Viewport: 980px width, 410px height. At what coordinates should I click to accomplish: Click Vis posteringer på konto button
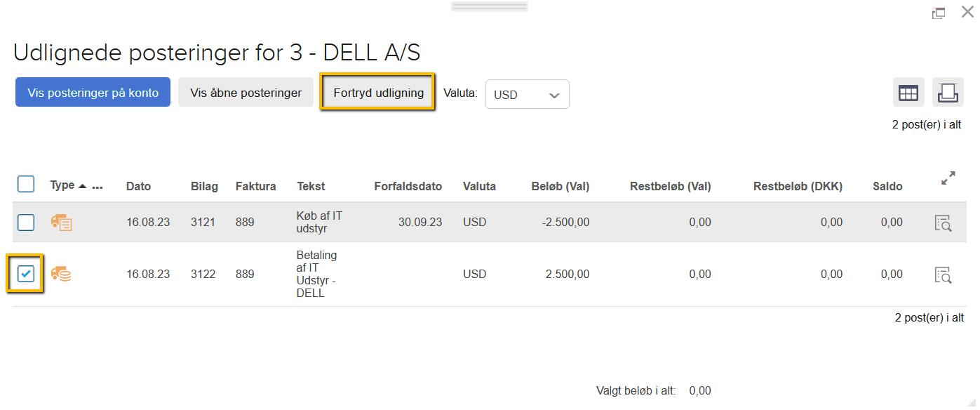tap(93, 93)
